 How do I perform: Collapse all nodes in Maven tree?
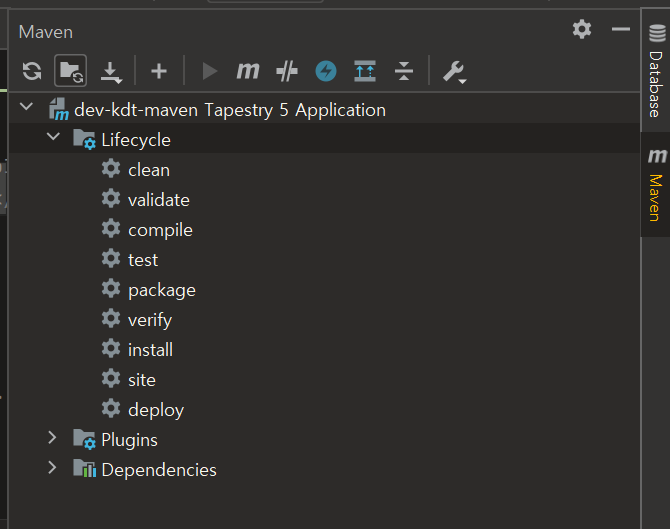404,71
